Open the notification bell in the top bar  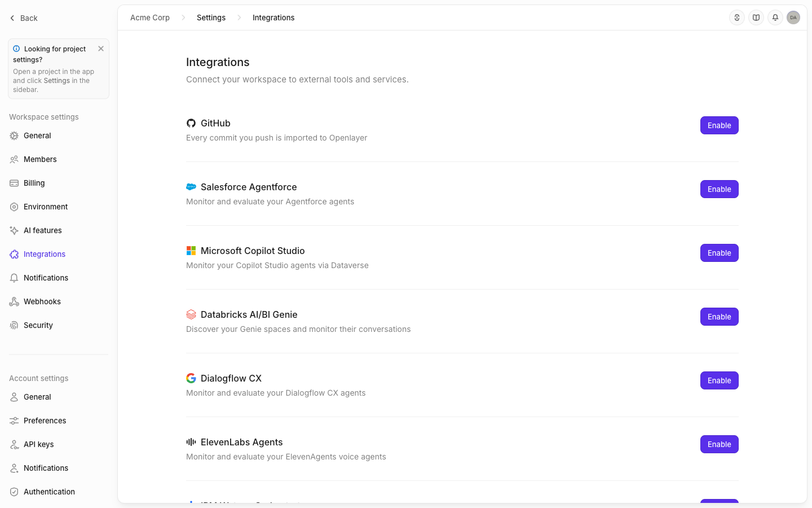coord(775,17)
